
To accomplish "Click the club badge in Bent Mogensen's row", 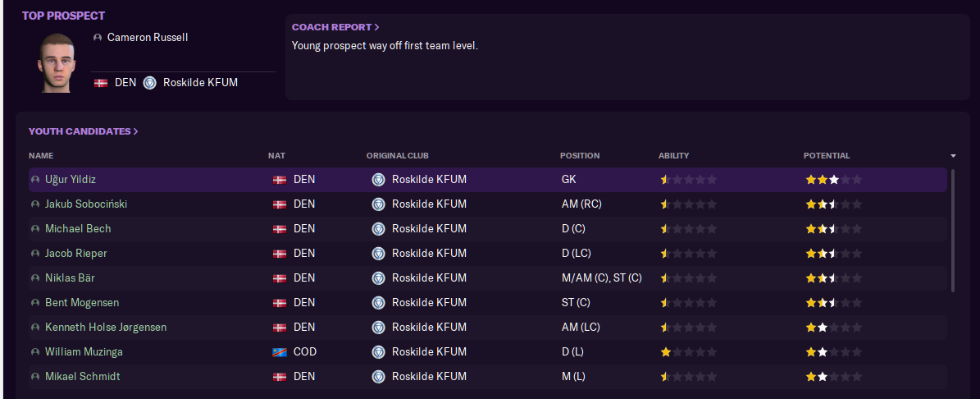I will [378, 303].
